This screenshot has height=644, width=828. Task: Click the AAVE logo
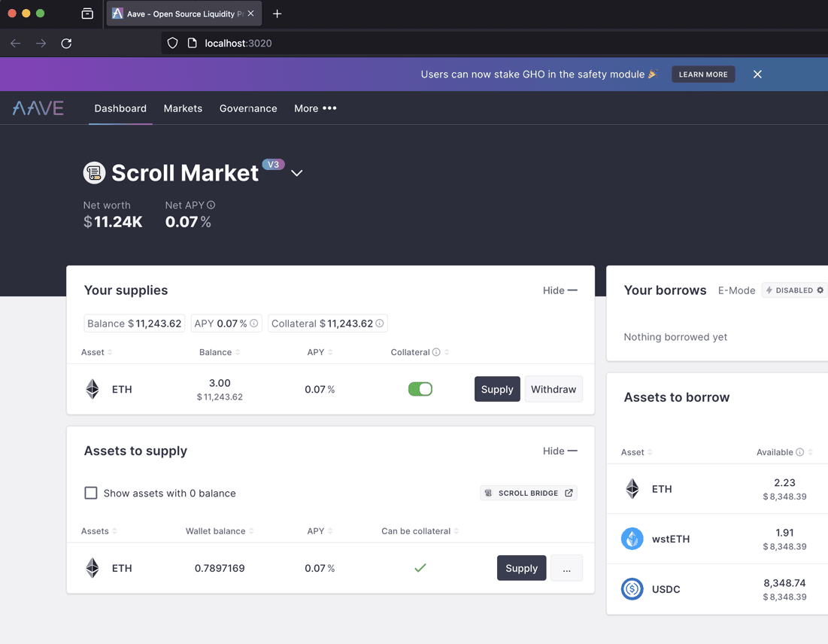click(x=38, y=108)
